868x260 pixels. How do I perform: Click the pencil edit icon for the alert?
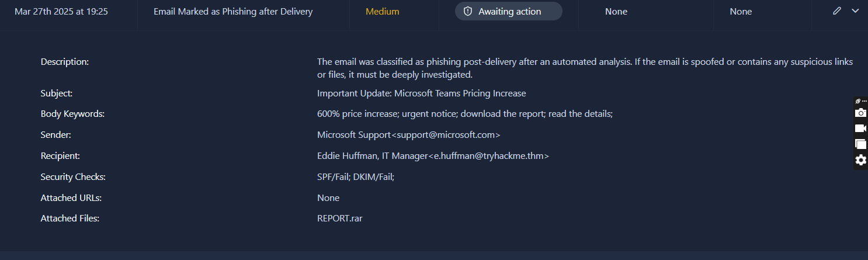tap(837, 11)
